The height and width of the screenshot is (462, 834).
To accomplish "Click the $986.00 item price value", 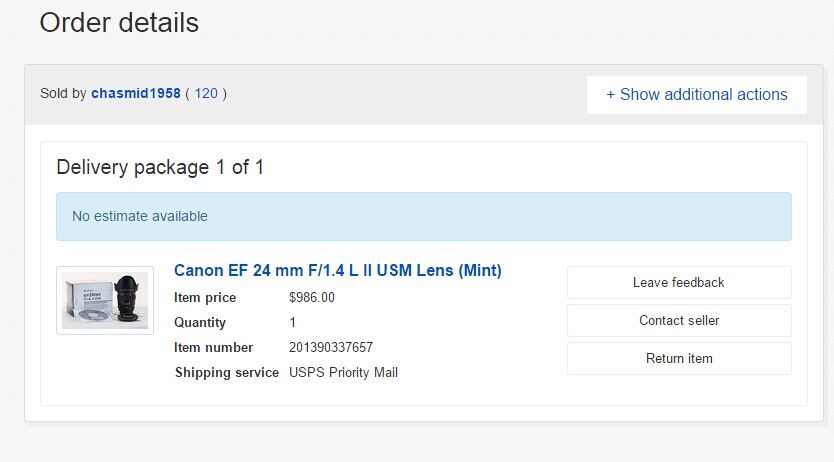I will pyautogui.click(x=312, y=297).
